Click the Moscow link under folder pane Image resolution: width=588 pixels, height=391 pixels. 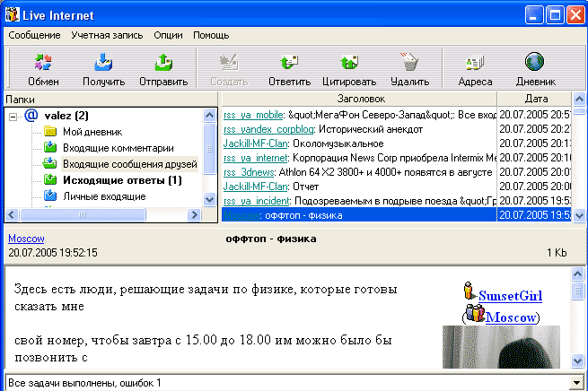(26, 239)
